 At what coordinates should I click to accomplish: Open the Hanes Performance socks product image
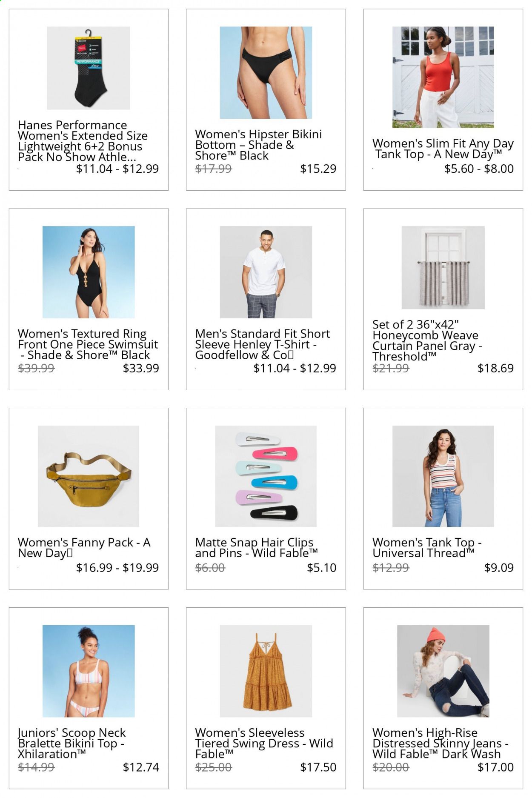coord(89,68)
